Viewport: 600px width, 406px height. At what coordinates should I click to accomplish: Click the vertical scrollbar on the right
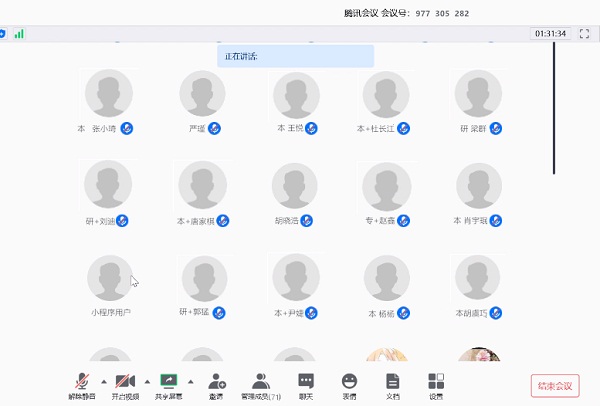click(x=554, y=108)
